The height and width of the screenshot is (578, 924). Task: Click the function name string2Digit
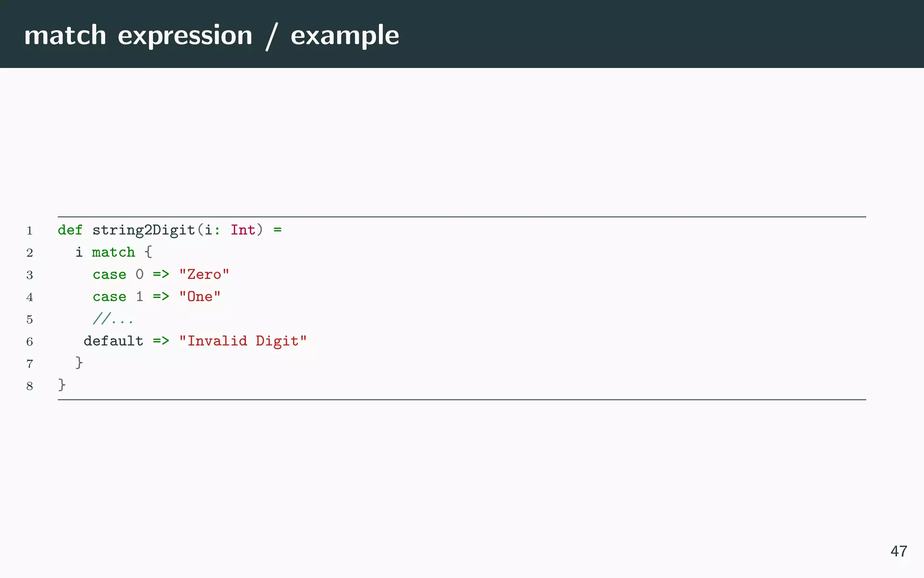pyautogui.click(x=143, y=230)
